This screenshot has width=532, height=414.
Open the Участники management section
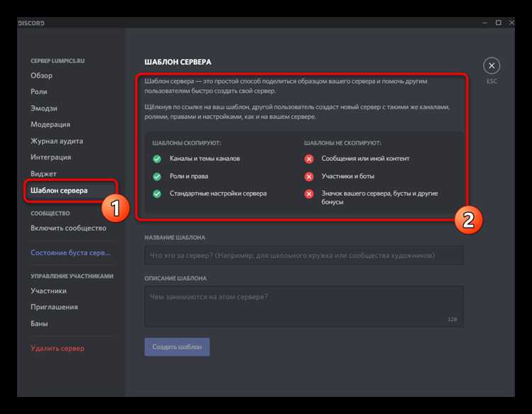[48, 291]
